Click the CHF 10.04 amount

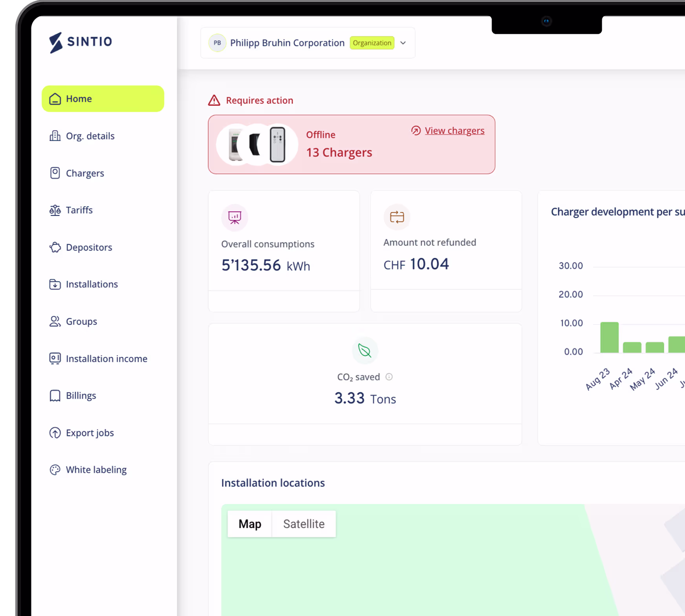(x=416, y=264)
